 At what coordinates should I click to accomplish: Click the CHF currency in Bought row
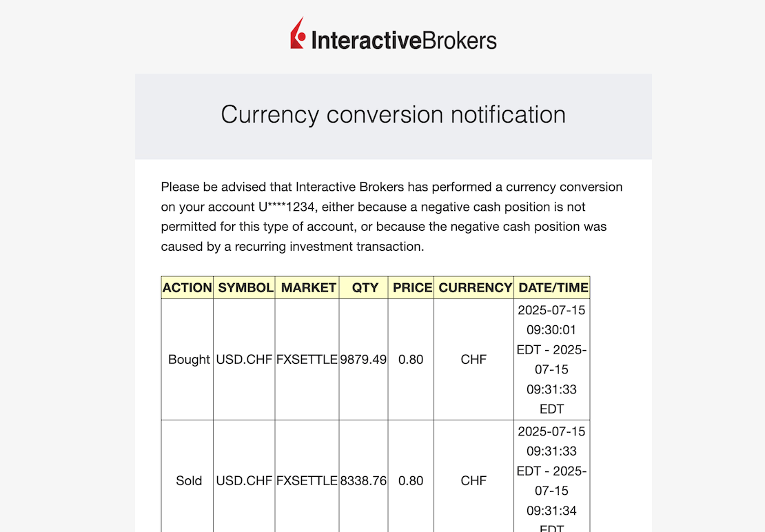[474, 360]
